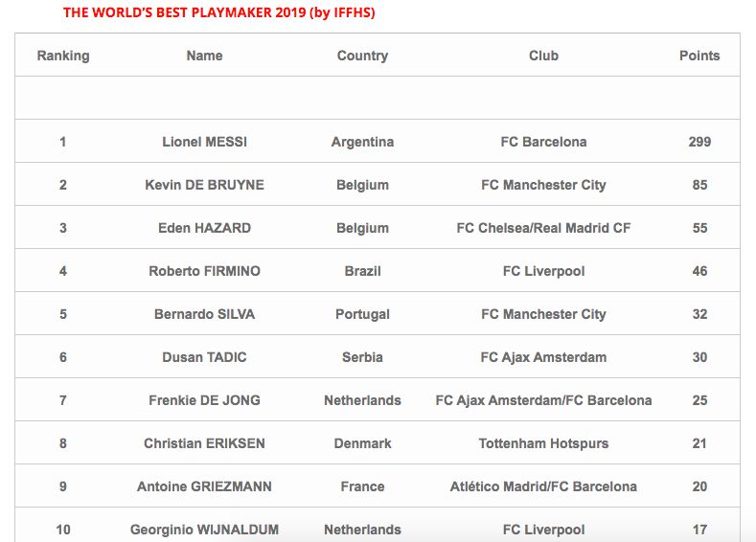This screenshot has height=542, width=756.
Task: Click Frenkie DE JONG's name
Action: click(x=204, y=400)
